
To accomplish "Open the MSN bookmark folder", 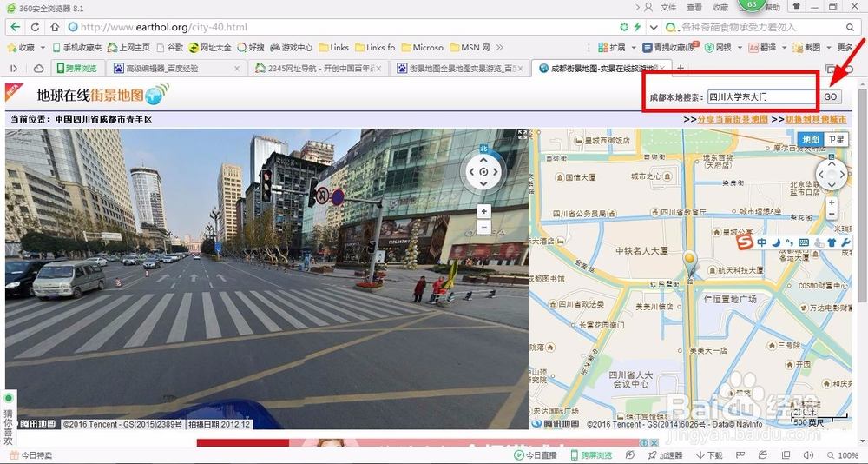I will [x=470, y=48].
